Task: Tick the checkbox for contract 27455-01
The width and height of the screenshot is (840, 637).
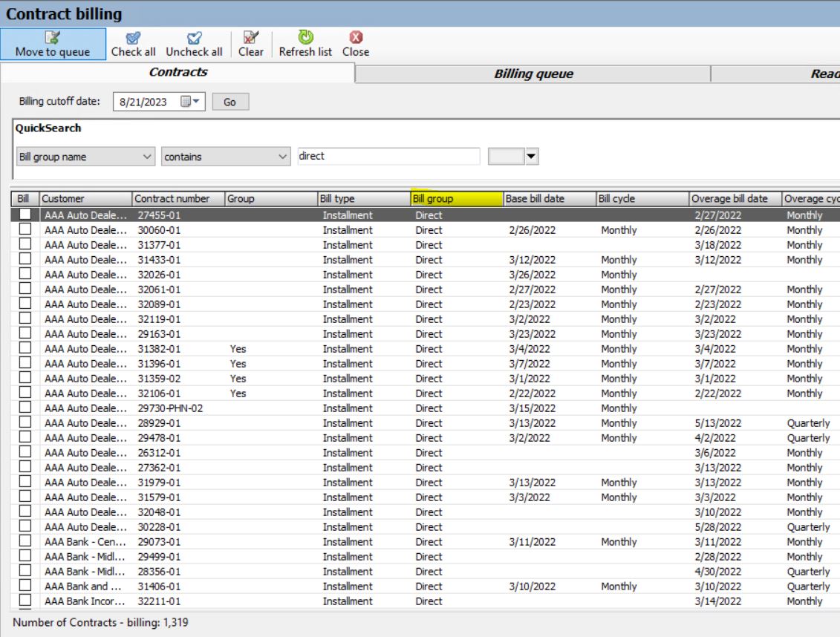Action: point(25,214)
